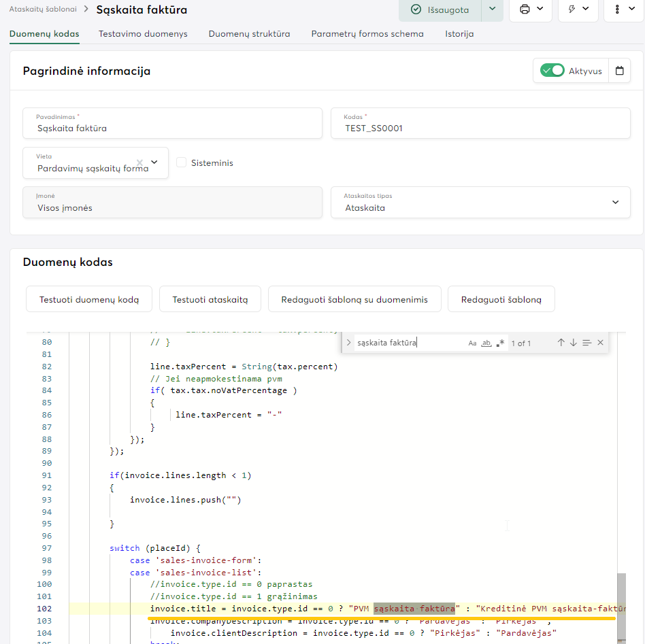Open the Istorija tab
This screenshot has height=644, width=645.
point(459,33)
